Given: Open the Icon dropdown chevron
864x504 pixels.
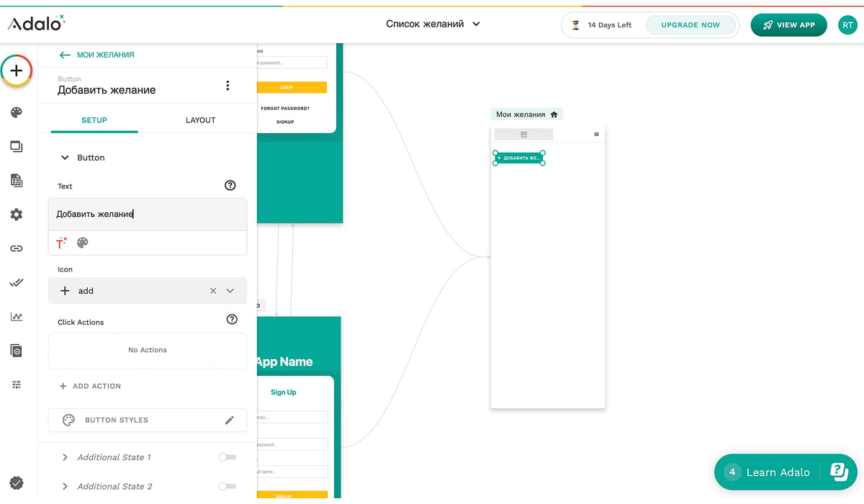Looking at the screenshot, I should coord(230,291).
